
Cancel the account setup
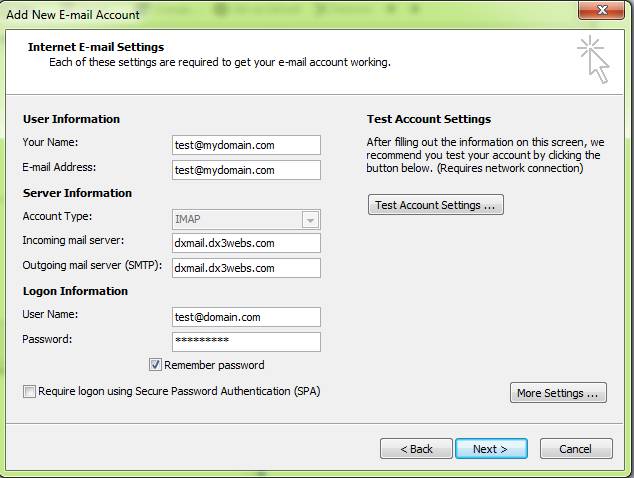[x=576, y=448]
